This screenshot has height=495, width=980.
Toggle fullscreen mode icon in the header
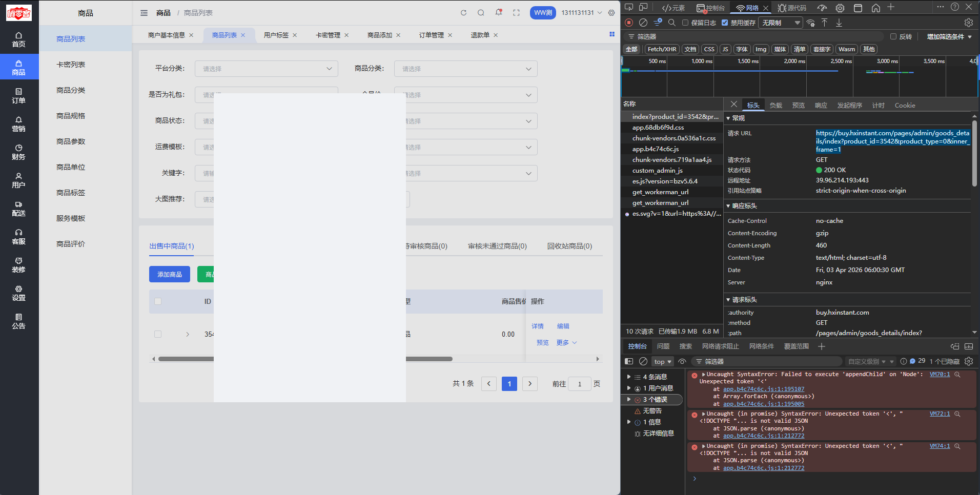point(516,13)
